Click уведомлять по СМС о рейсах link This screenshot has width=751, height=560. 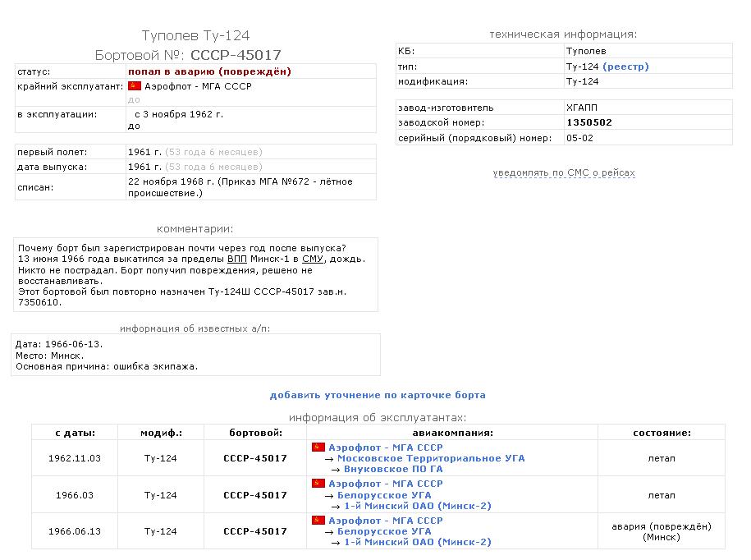tap(564, 173)
